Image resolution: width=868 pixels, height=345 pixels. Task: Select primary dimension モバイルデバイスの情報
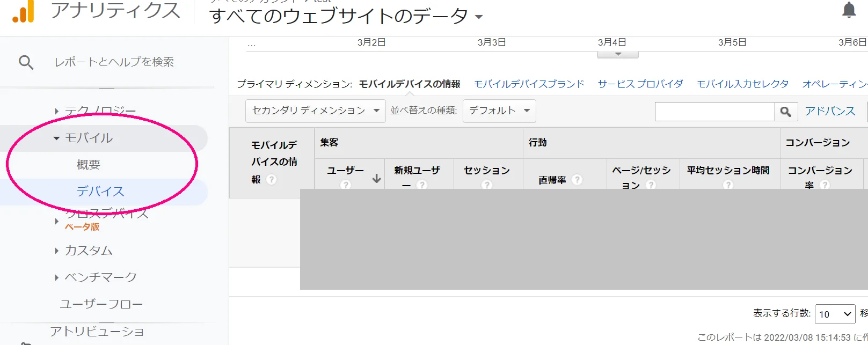pos(410,84)
